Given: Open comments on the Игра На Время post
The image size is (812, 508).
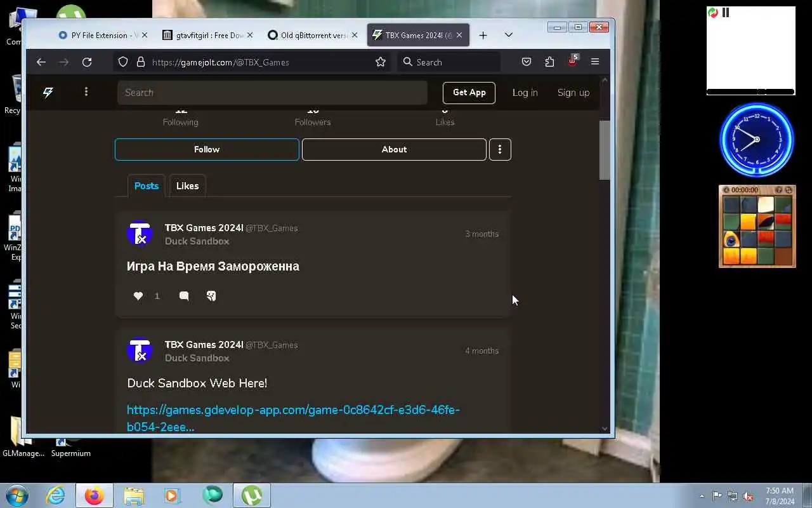Looking at the screenshot, I should tap(184, 296).
